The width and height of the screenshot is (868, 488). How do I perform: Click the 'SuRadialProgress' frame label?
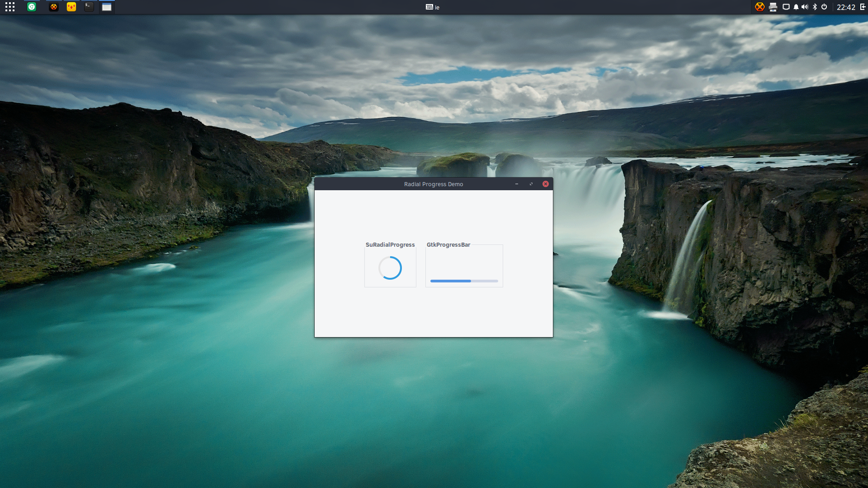390,244
